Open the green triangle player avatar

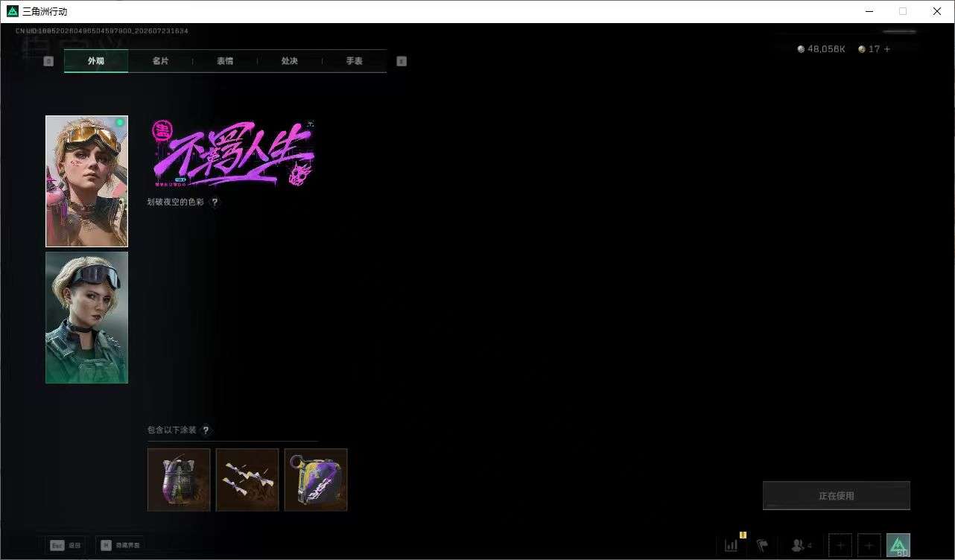point(898,545)
